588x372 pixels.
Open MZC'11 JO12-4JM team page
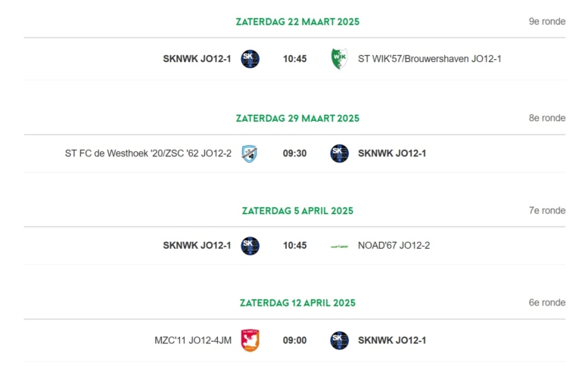click(193, 340)
